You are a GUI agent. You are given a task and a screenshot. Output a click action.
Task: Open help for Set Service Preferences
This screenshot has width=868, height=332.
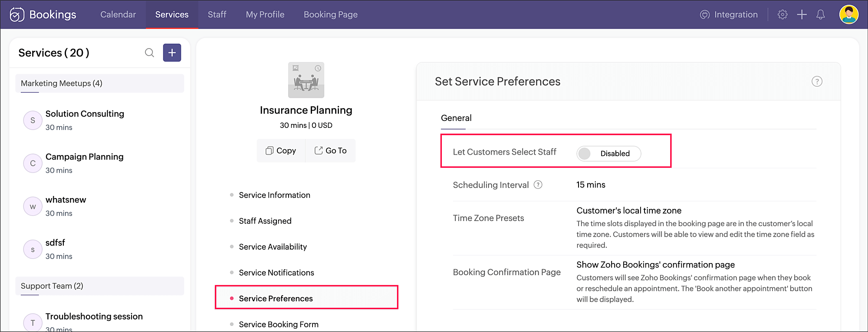[x=817, y=81]
